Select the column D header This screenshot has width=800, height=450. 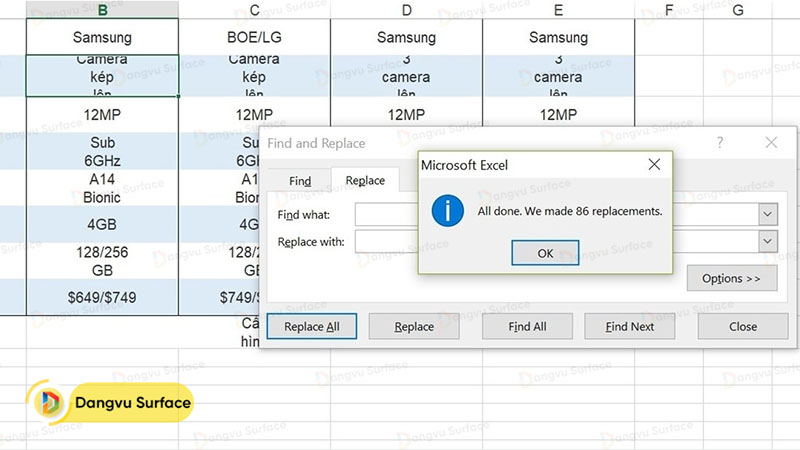click(x=406, y=10)
